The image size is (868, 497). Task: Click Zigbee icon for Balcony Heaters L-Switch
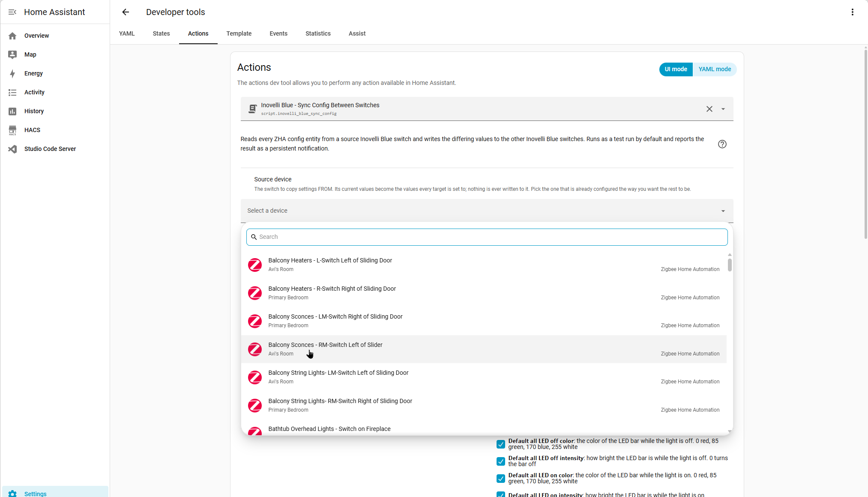(255, 265)
